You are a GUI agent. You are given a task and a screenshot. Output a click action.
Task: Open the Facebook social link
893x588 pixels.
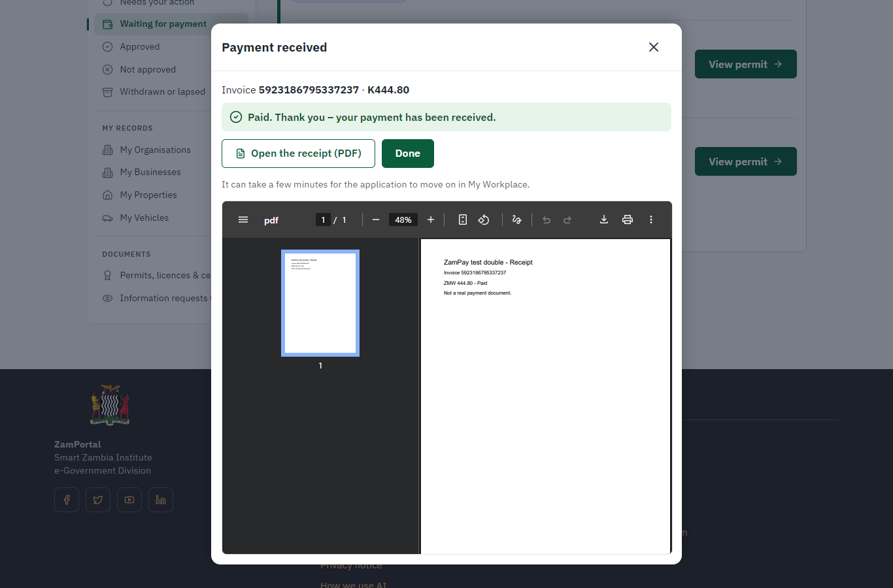coord(67,500)
